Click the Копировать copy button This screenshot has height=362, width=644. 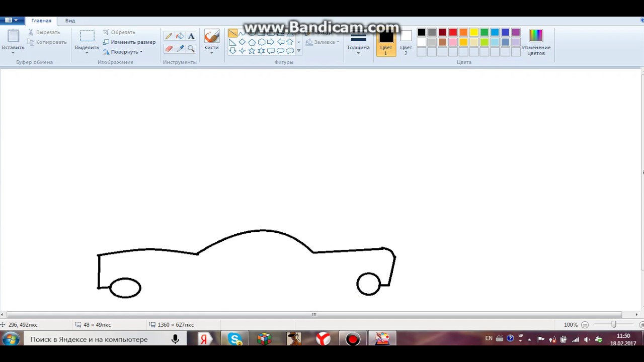(x=47, y=42)
